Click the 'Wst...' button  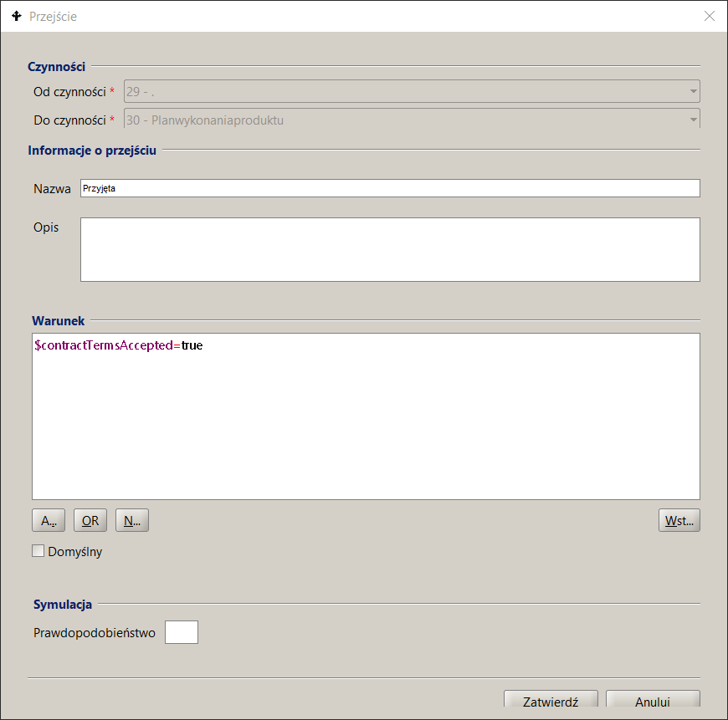(x=679, y=521)
